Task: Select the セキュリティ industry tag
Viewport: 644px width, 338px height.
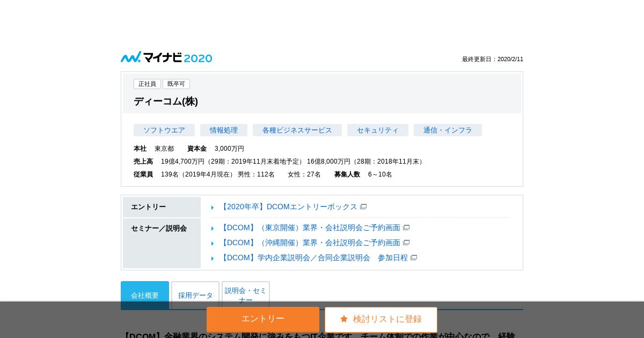Action: click(x=378, y=130)
